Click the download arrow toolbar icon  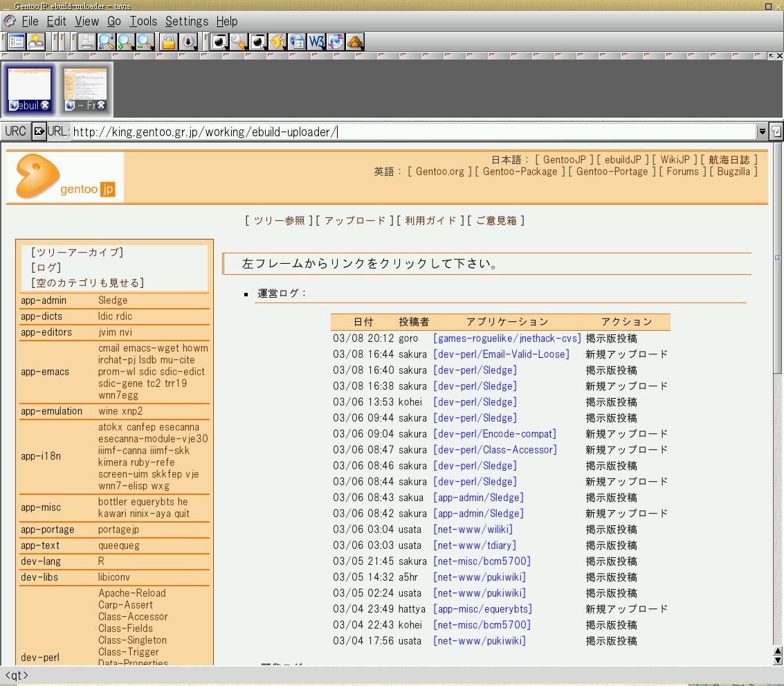coord(188,42)
